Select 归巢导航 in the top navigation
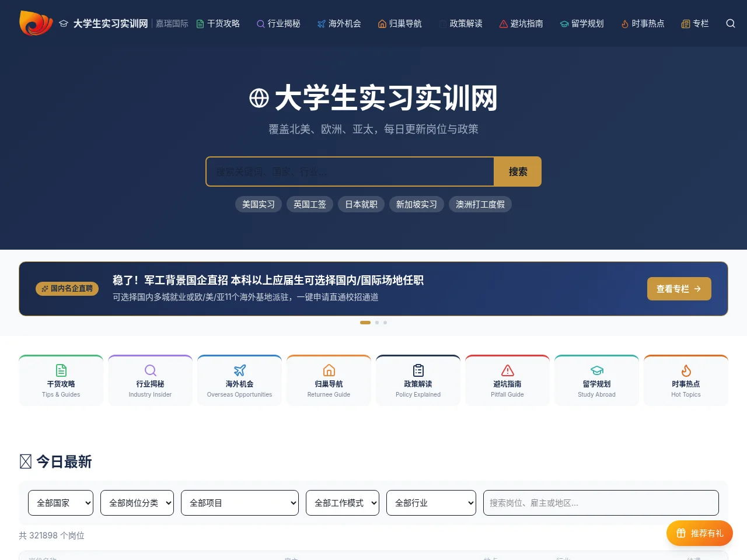The height and width of the screenshot is (560, 747). (400, 24)
